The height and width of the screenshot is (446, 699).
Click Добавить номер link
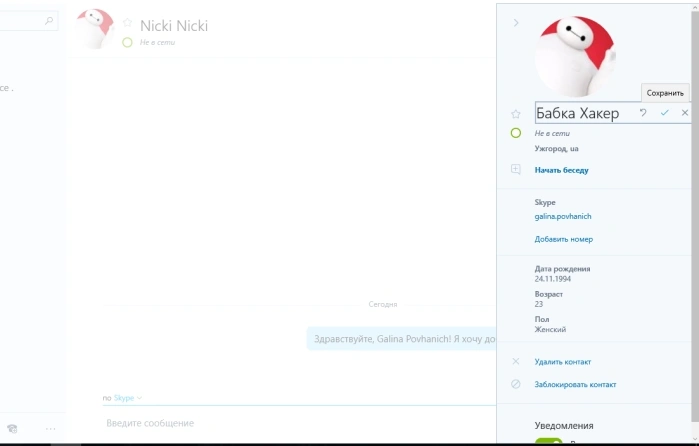563,239
